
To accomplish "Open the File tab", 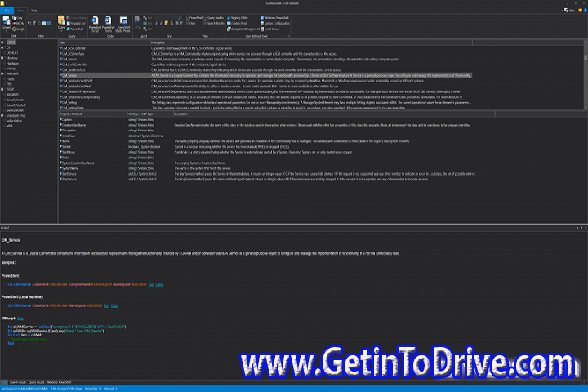I will [7, 11].
